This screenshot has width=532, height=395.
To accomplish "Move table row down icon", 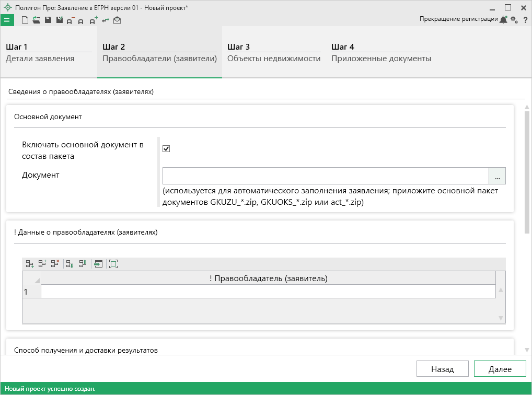I will pos(70,264).
